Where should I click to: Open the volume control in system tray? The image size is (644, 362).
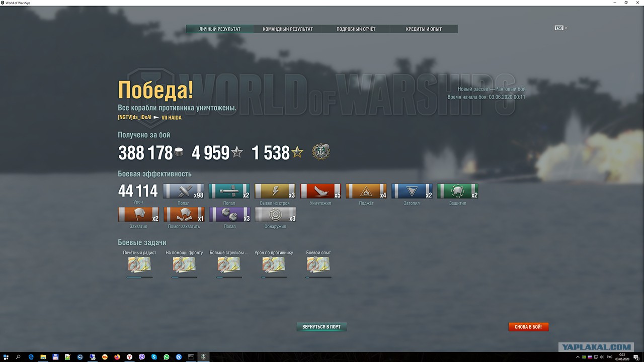point(601,357)
